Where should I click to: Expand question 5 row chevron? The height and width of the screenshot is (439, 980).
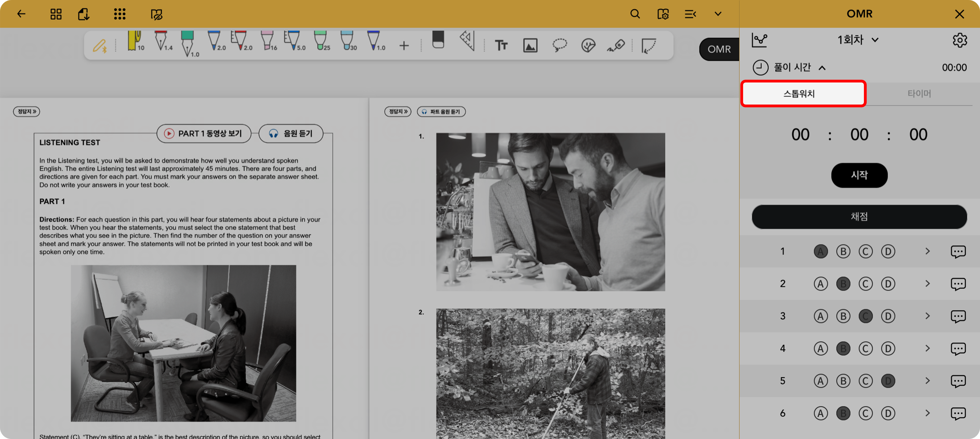(927, 381)
